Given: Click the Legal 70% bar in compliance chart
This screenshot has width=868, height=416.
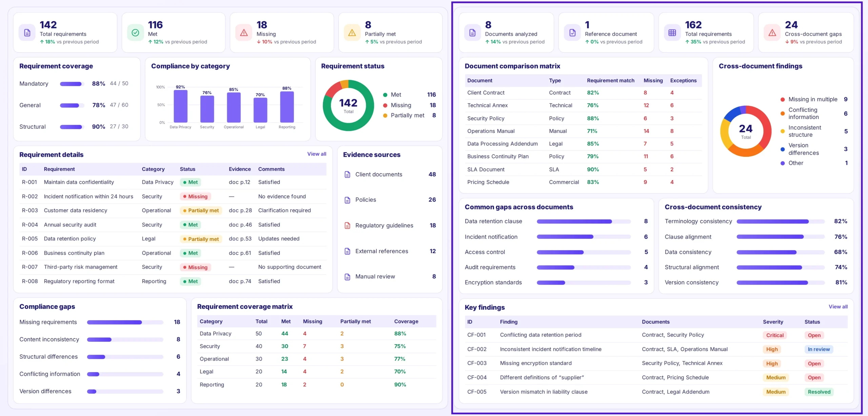Looking at the screenshot, I should click(x=260, y=110).
